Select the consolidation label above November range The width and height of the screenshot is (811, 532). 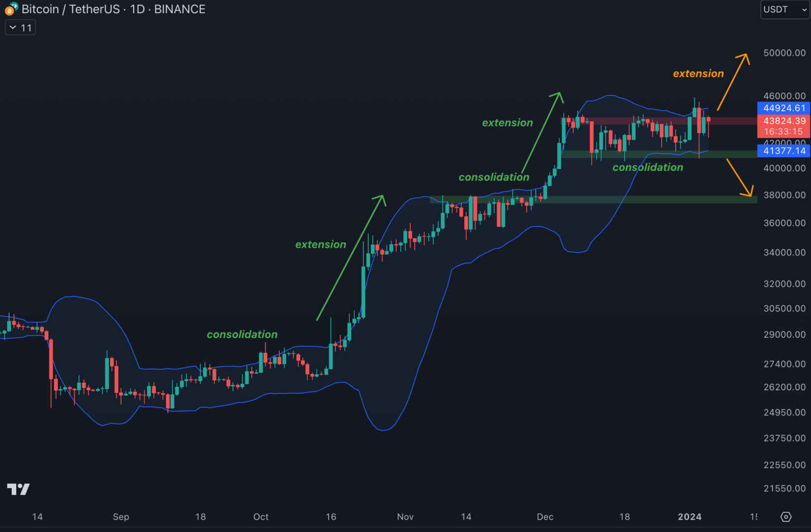pyautogui.click(x=494, y=177)
